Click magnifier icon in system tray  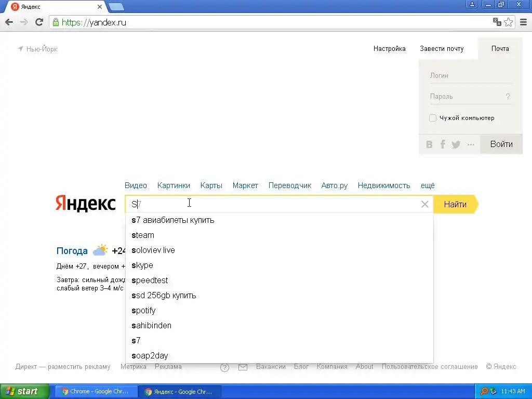coord(484,392)
